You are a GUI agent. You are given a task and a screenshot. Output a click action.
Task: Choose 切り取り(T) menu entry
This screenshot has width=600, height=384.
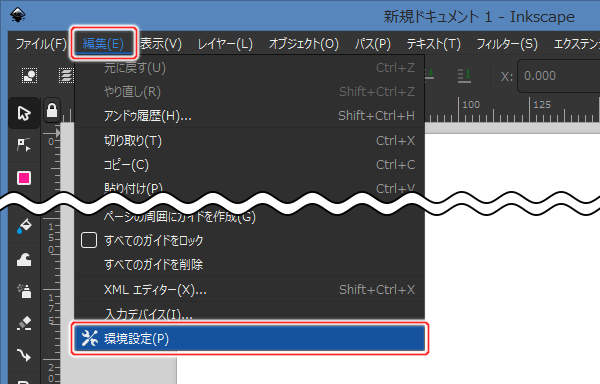coord(249,141)
